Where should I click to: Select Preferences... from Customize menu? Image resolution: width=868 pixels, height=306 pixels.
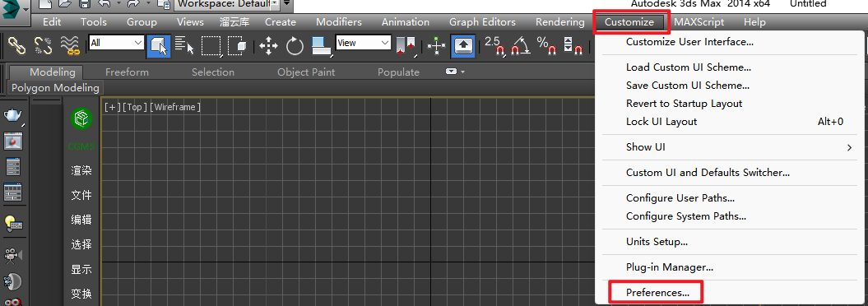point(657,293)
